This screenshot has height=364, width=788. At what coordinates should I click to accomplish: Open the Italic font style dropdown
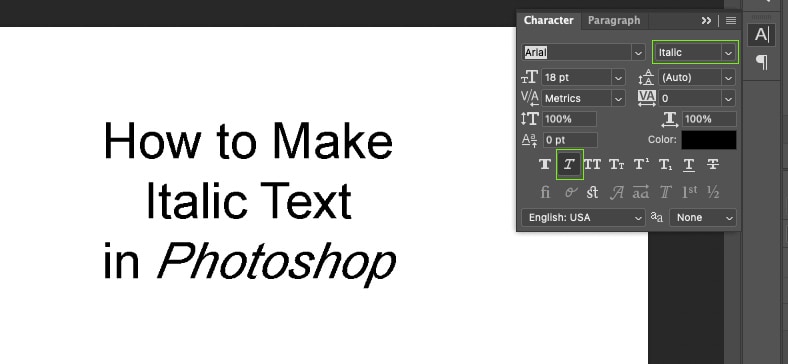tap(696, 52)
